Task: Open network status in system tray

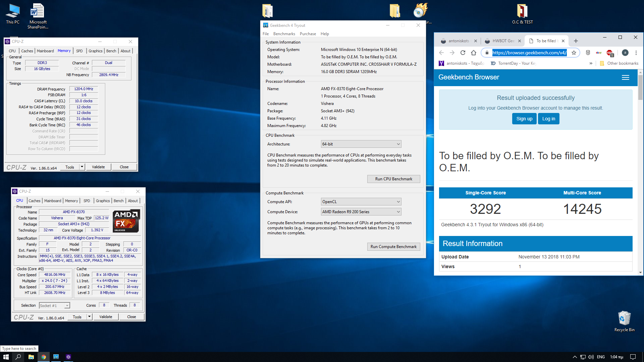Action: [583, 357]
